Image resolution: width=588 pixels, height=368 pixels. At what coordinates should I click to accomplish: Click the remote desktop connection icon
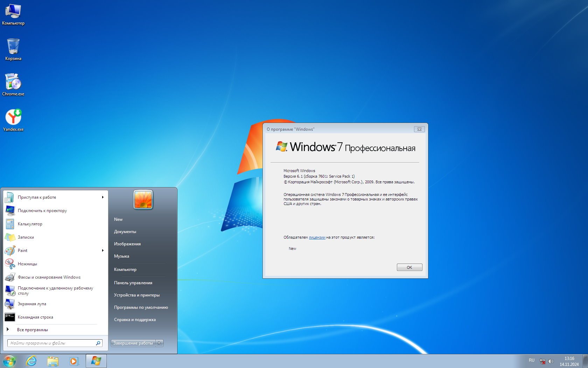[x=10, y=291]
